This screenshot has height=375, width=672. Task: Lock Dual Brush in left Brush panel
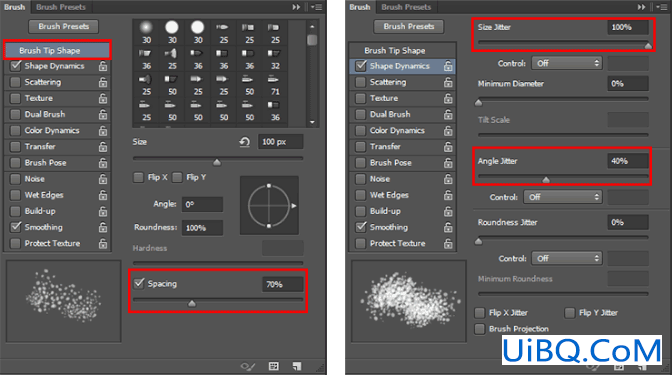coord(103,114)
